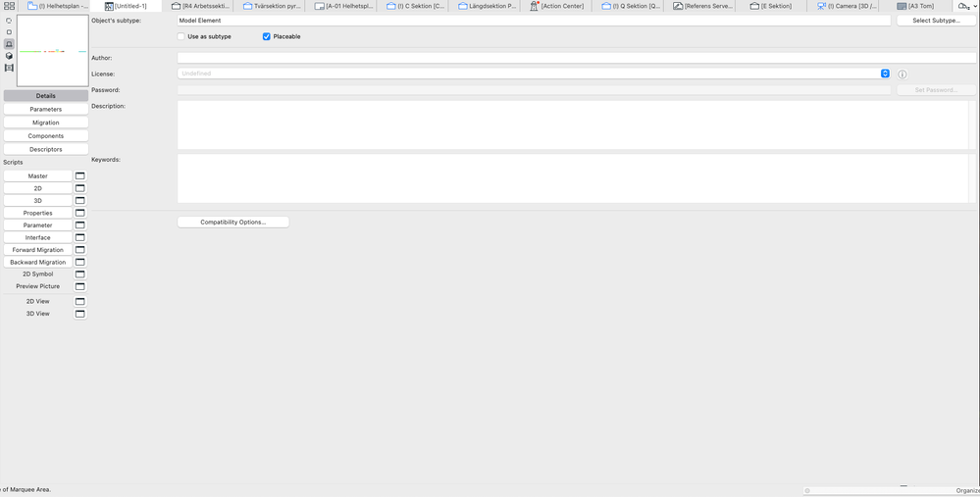This screenshot has width=980, height=497.
Task: Show the Parameters page
Action: [46, 109]
